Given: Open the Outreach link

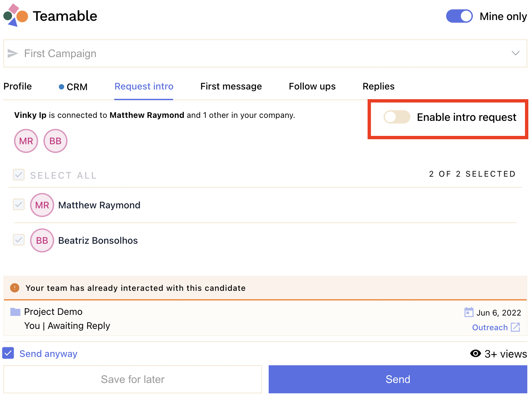Looking at the screenshot, I should [x=490, y=328].
